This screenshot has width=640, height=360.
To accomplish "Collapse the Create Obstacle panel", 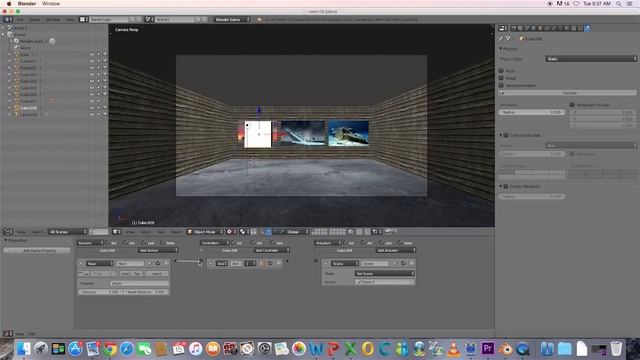I will [501, 186].
